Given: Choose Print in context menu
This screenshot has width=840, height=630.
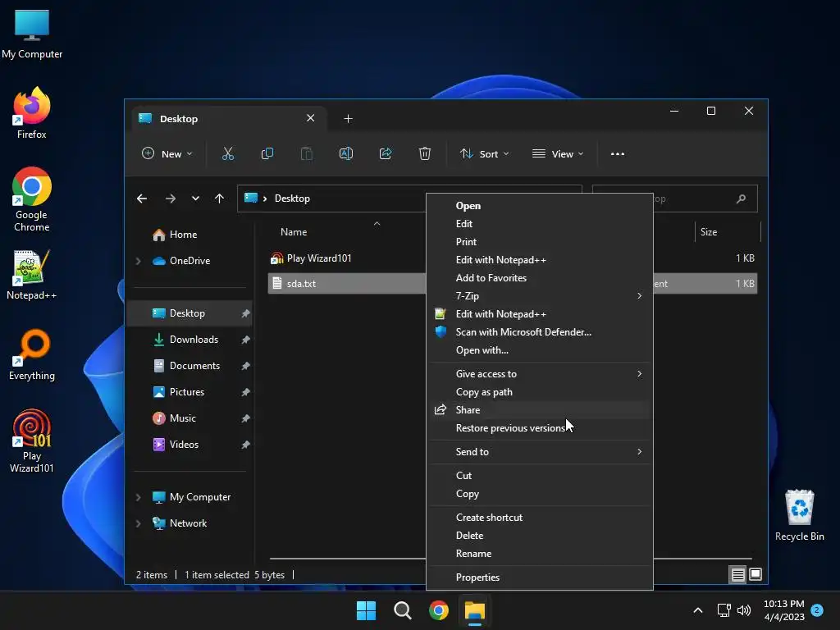Looking at the screenshot, I should [x=540, y=242].
